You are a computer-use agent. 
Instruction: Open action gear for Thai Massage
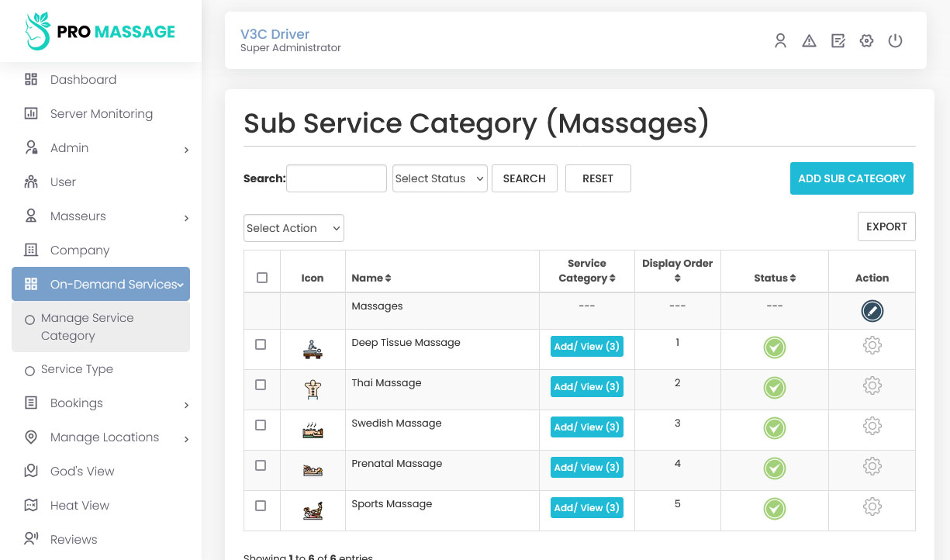click(x=872, y=386)
